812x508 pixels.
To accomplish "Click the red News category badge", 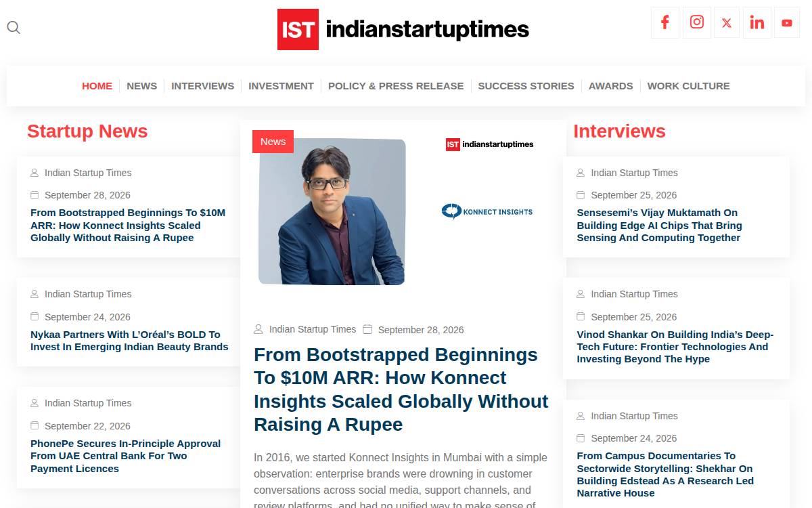I will pos(273,142).
